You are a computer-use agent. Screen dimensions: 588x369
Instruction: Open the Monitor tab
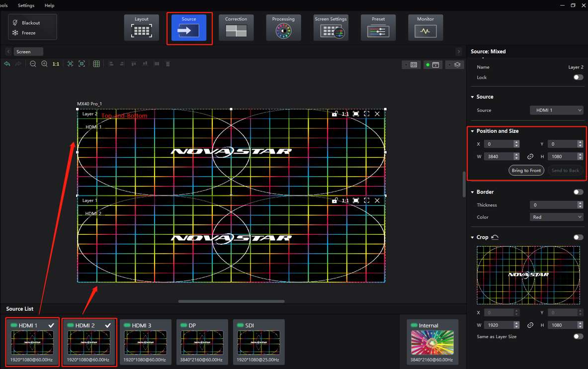(x=425, y=28)
